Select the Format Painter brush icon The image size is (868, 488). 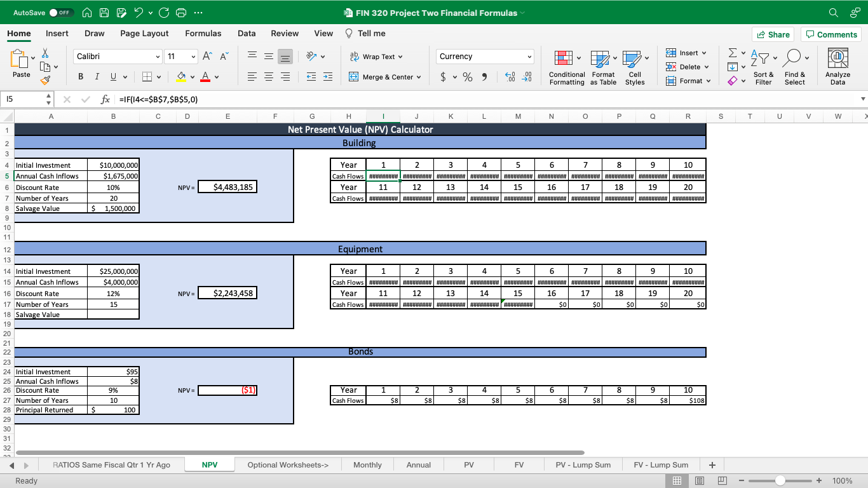[45, 80]
